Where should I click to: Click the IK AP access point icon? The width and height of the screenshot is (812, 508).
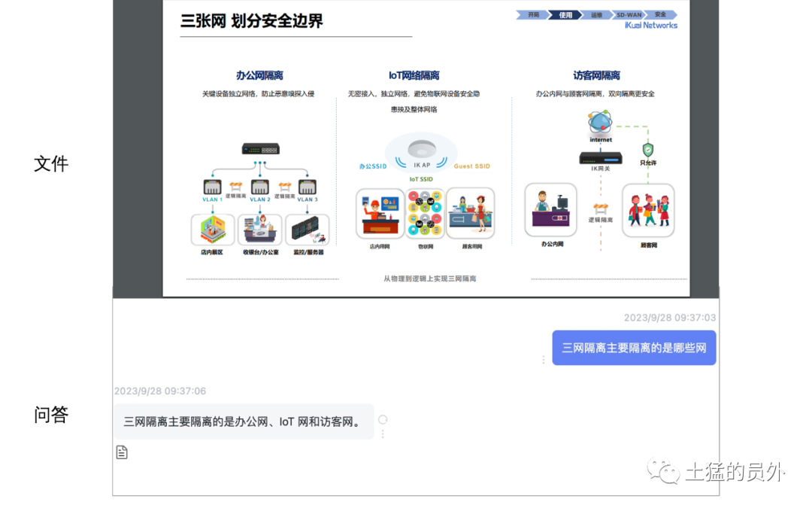click(422, 149)
